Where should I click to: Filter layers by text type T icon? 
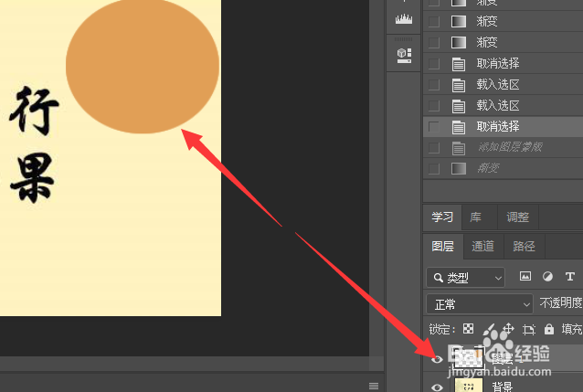click(569, 276)
